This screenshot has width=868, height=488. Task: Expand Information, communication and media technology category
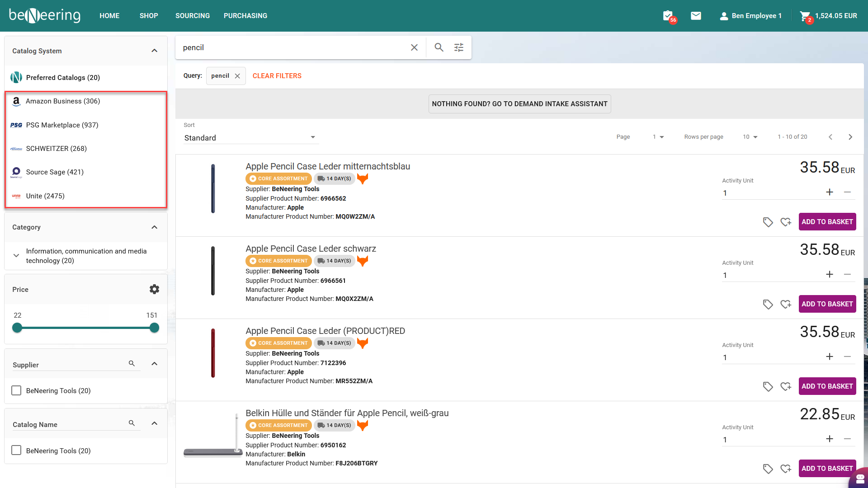pyautogui.click(x=16, y=256)
